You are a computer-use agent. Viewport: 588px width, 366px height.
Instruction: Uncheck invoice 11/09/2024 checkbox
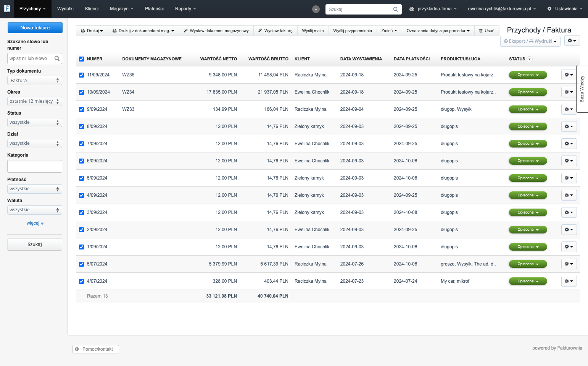(x=81, y=75)
